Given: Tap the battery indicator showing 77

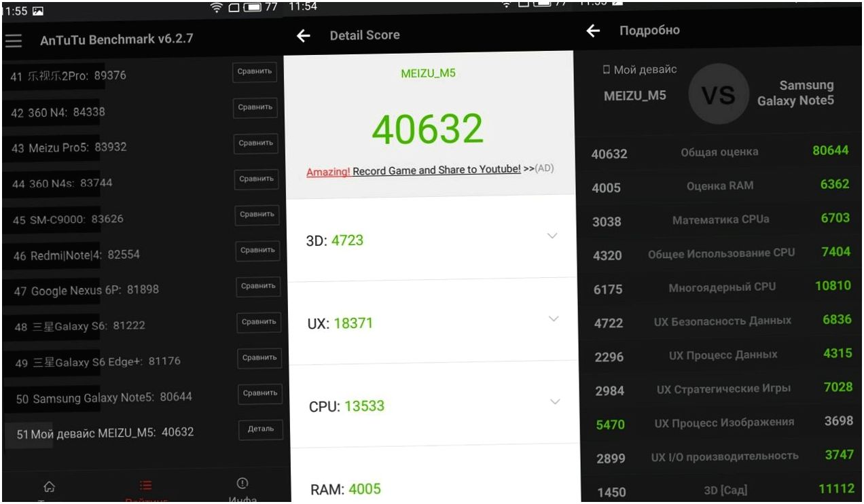Looking at the screenshot, I should (x=251, y=7).
